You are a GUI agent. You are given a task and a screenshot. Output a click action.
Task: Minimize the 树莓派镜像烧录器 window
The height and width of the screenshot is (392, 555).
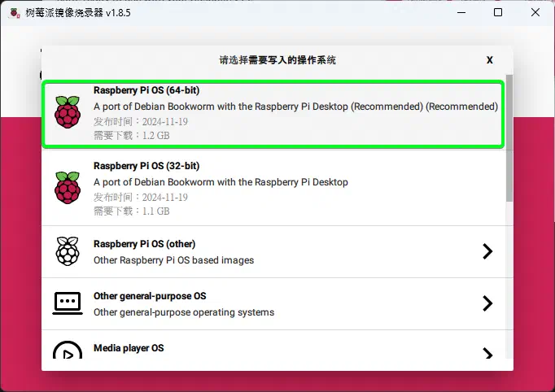point(461,13)
